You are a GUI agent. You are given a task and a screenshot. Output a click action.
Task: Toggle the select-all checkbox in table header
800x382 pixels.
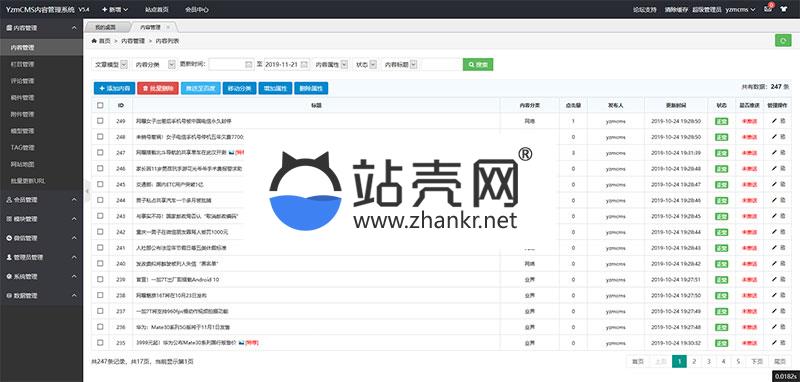(x=100, y=105)
